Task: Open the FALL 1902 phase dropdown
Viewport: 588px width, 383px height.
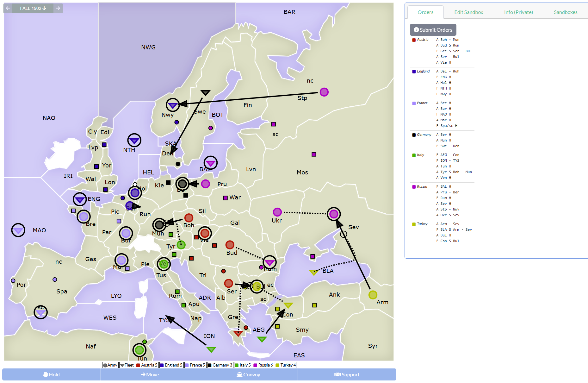Action: pyautogui.click(x=33, y=8)
